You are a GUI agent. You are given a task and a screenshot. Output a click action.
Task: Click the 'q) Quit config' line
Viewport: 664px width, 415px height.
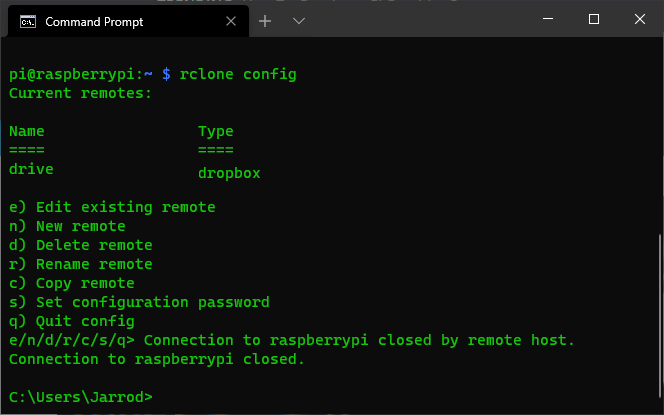pyautogui.click(x=72, y=321)
